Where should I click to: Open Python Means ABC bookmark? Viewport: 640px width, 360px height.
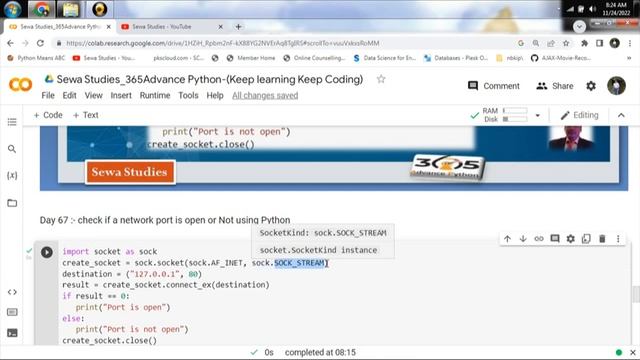36,58
